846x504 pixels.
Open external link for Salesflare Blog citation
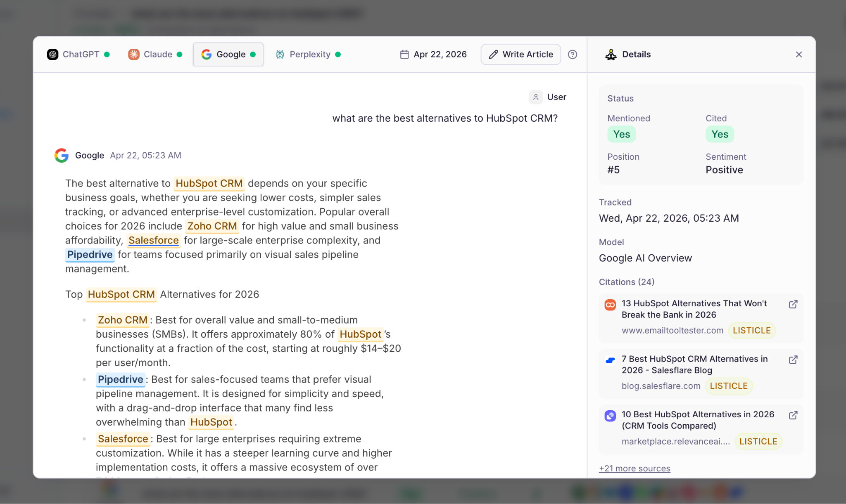point(793,360)
